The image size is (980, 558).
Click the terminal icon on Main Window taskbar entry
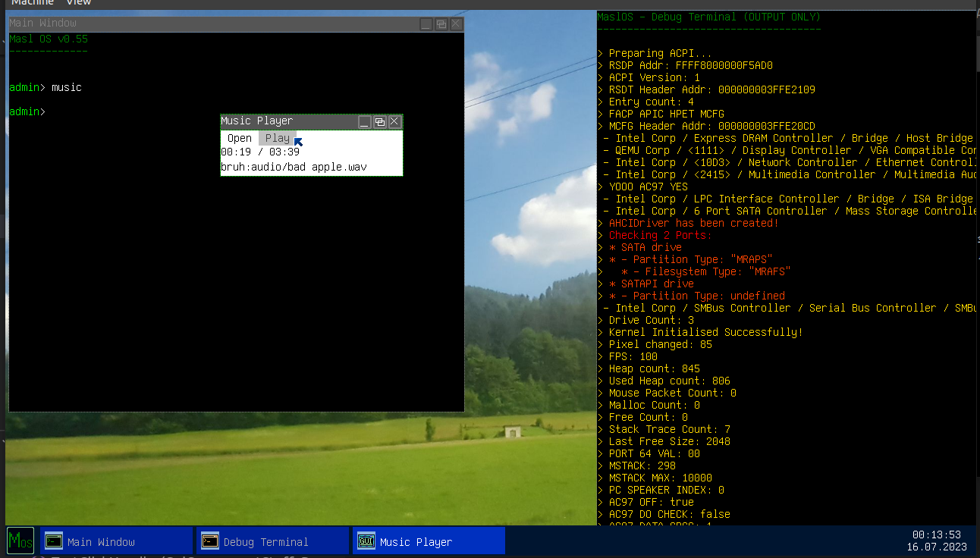[x=54, y=541]
